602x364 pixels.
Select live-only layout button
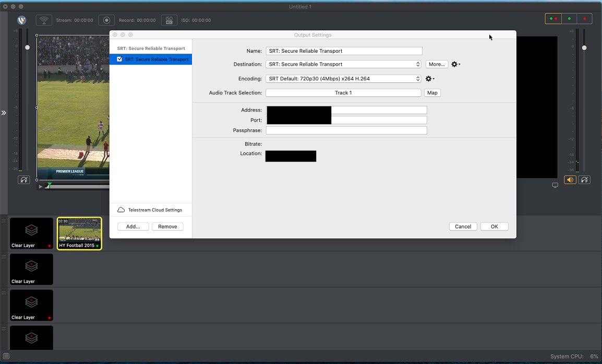pos(584,18)
